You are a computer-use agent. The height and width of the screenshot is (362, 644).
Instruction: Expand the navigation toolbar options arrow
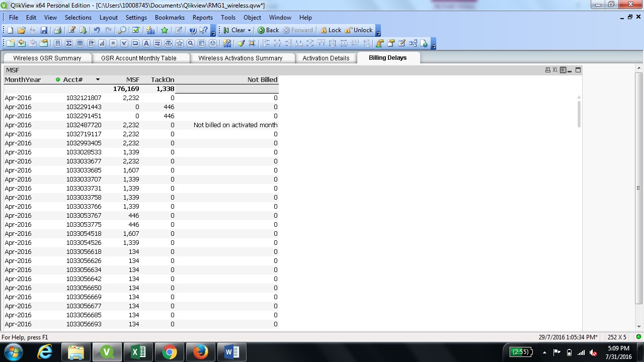pyautogui.click(x=378, y=30)
